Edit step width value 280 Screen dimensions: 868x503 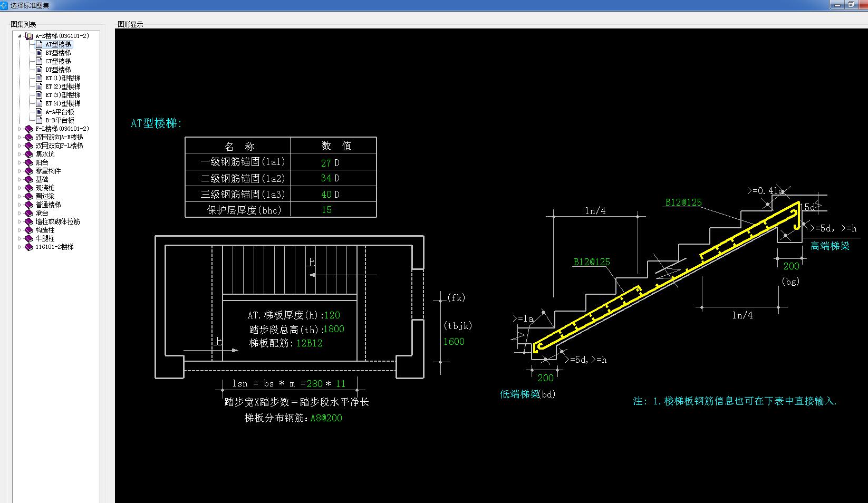click(315, 384)
